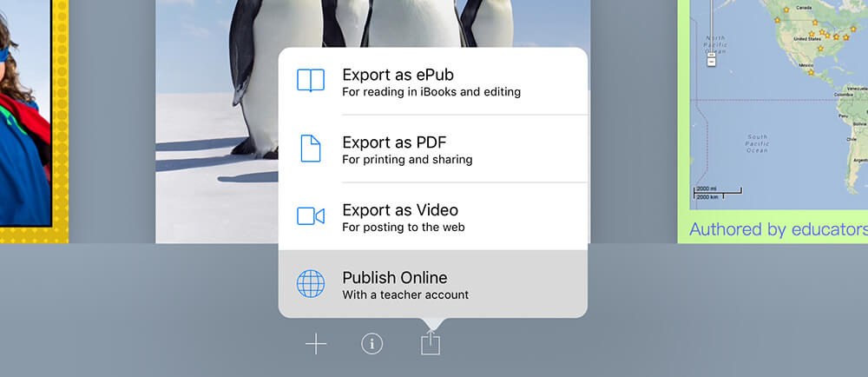Click the open book ePub icon
The image size is (868, 377).
click(310, 81)
